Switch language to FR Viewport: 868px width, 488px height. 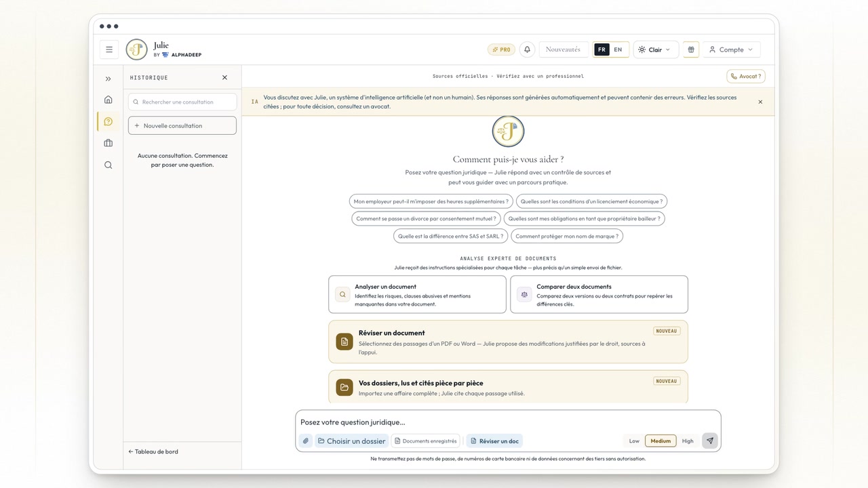coord(601,49)
